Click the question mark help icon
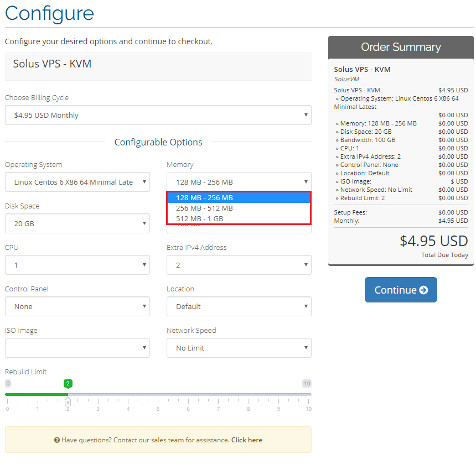Viewport: 476px width, 465px height. tap(57, 440)
